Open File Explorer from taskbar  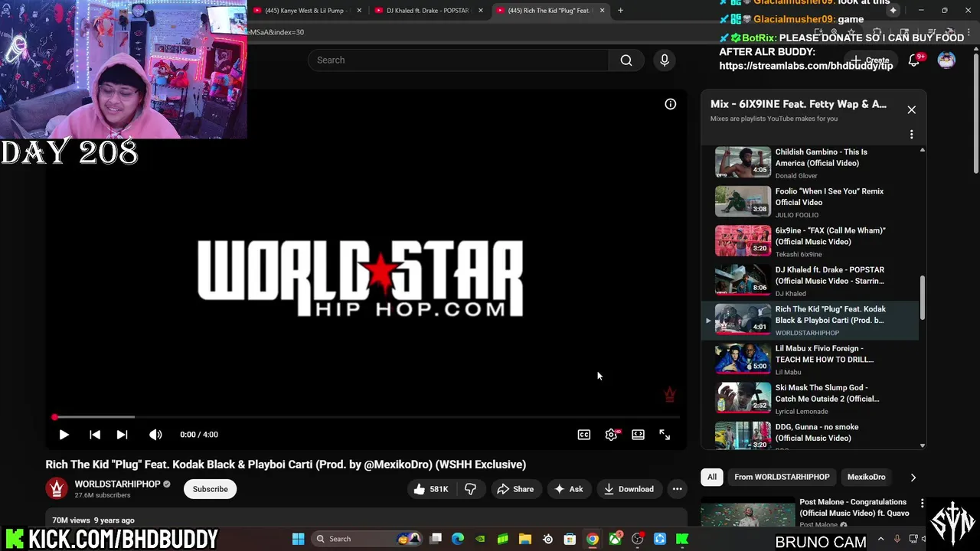[525, 539]
